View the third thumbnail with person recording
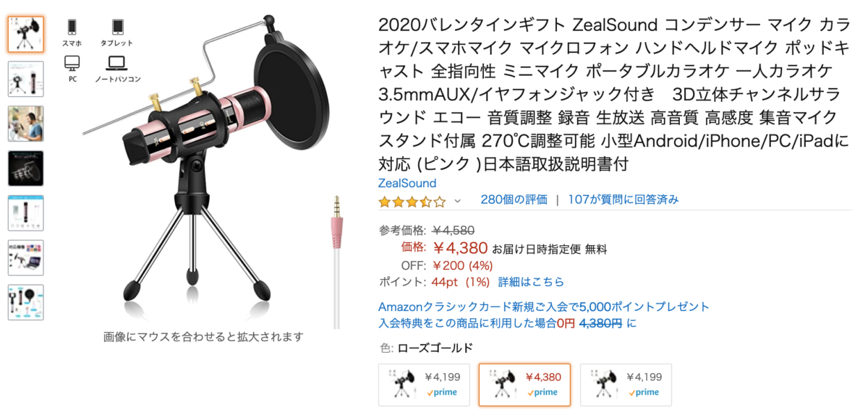 (x=26, y=124)
